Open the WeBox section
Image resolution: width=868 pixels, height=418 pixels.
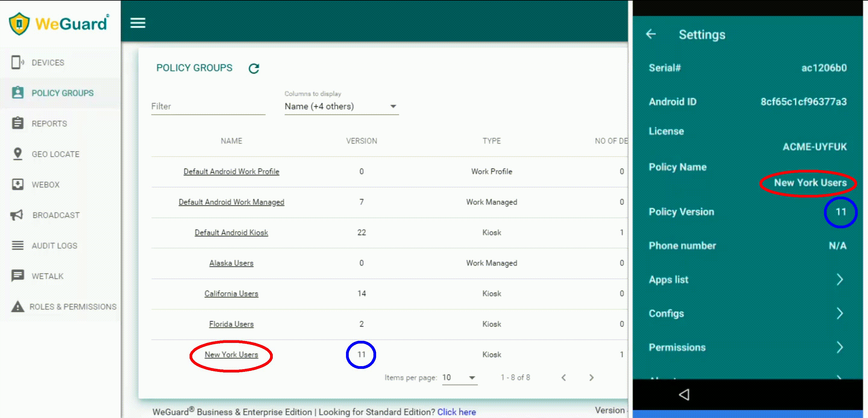click(x=46, y=184)
